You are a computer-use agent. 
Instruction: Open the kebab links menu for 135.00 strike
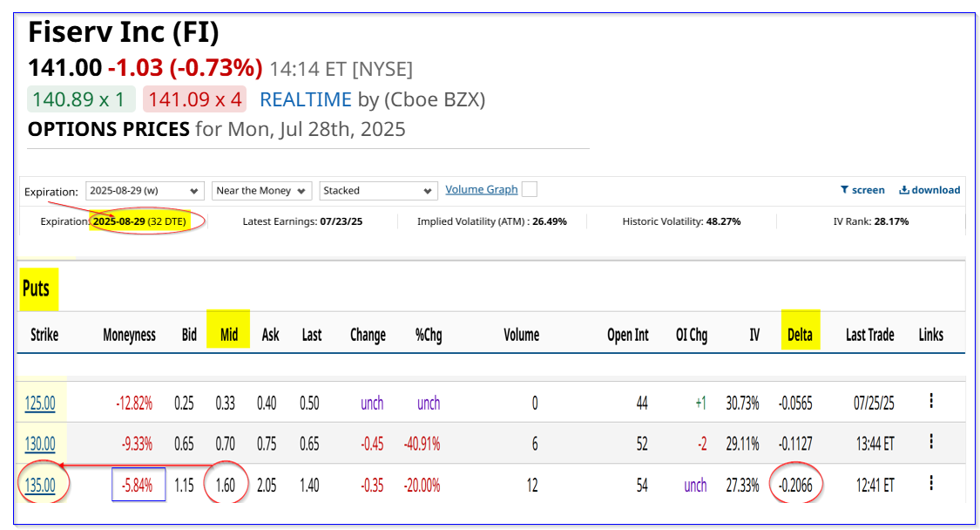[931, 482]
